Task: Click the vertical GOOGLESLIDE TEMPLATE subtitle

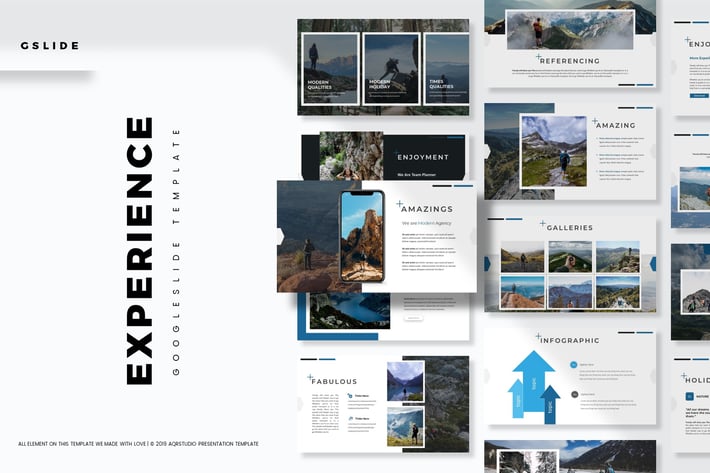Action: 176,252
